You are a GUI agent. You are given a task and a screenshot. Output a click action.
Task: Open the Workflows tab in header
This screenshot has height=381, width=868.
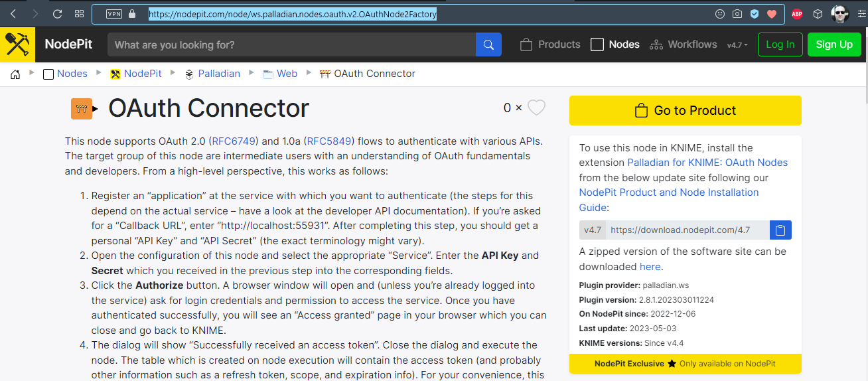pos(684,44)
